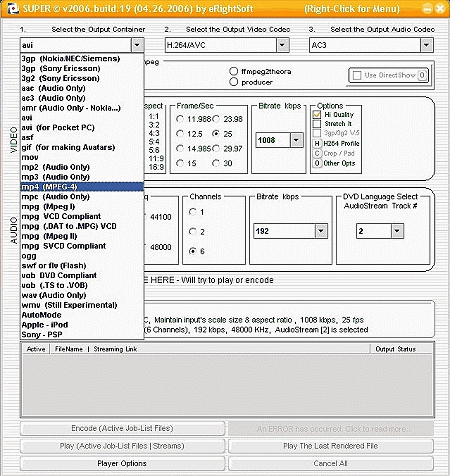The width and height of the screenshot is (450, 476).
Task: Click Encode (Active Job-List Files) button
Action: [122, 428]
